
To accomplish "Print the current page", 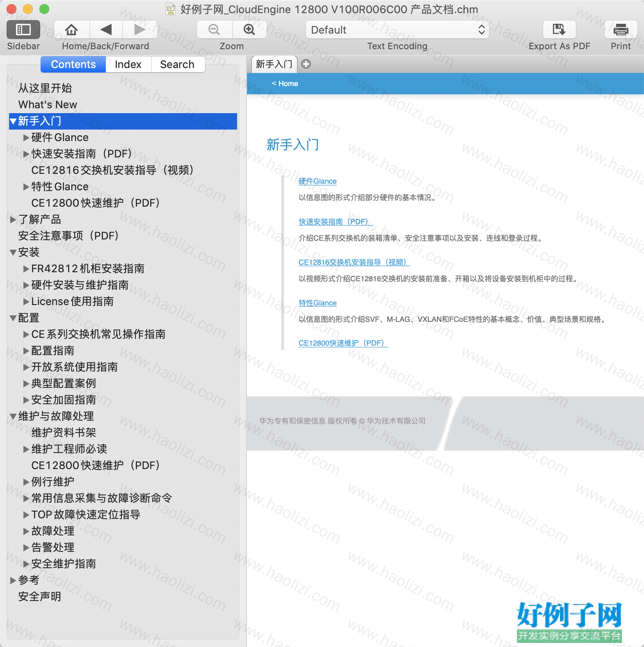I will [621, 30].
